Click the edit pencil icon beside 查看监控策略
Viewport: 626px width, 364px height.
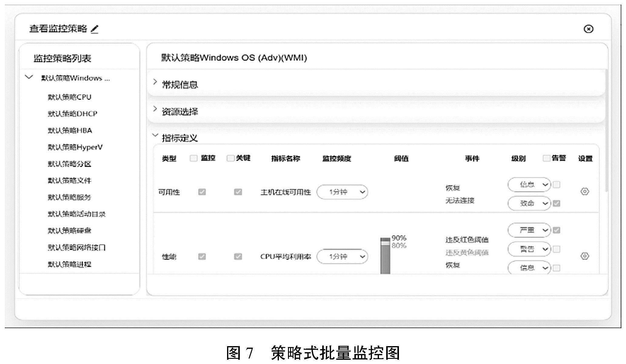pyautogui.click(x=95, y=29)
